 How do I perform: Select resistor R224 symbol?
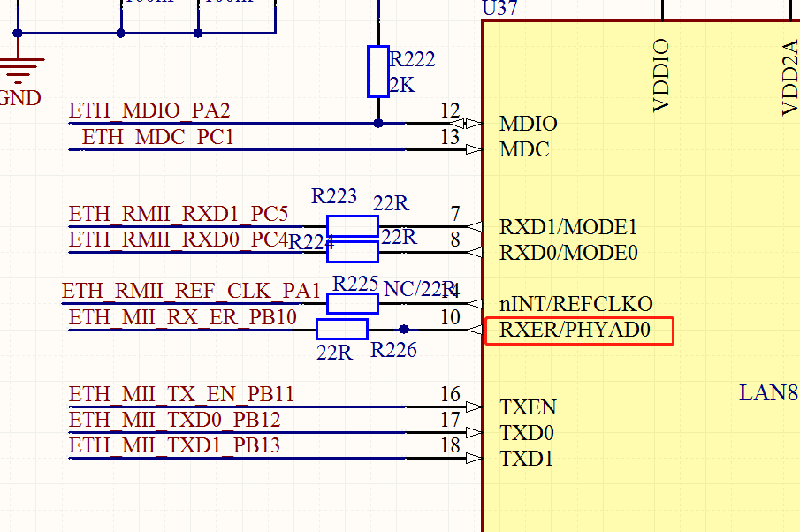[x=352, y=252]
